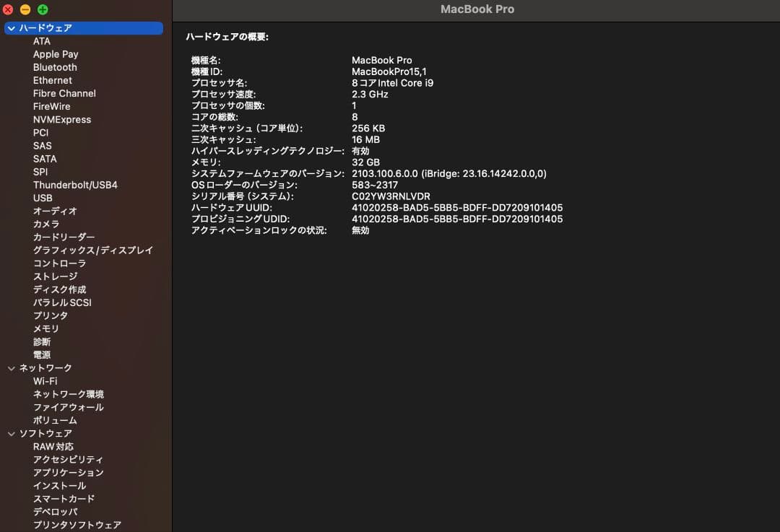This screenshot has height=532, width=780.
Task: Select スマートカード in sidebar
Action: click(x=64, y=500)
